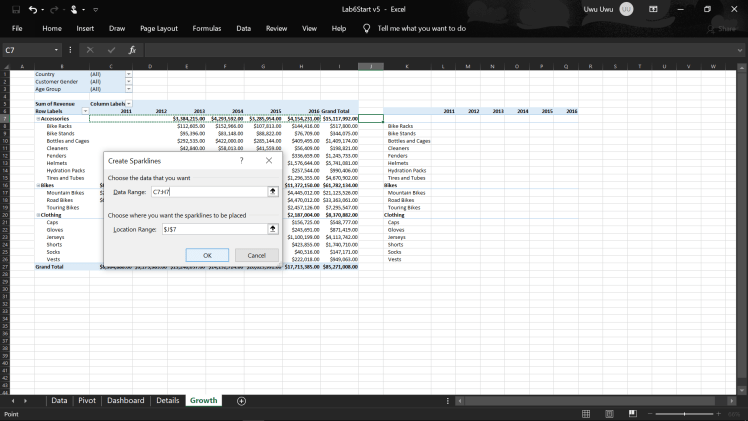This screenshot has width=748, height=421.
Task: Cancel the Create Sparklines dialog
Action: pos(256,255)
